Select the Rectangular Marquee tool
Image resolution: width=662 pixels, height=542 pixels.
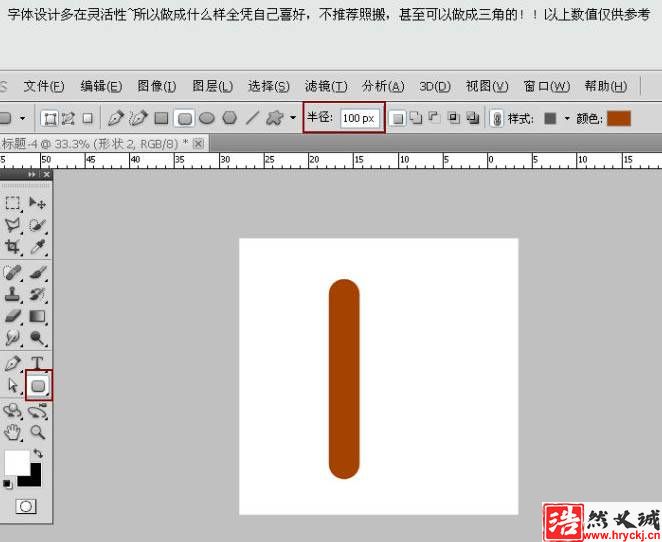point(13,203)
